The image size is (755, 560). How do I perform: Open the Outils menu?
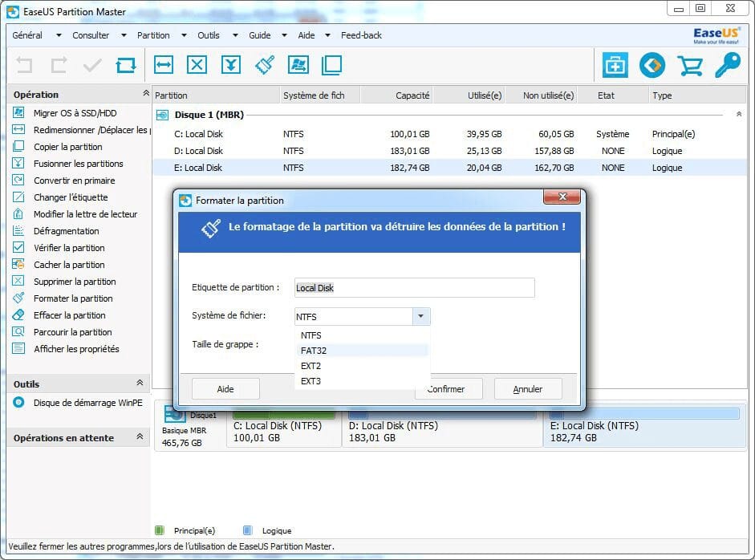coord(209,35)
